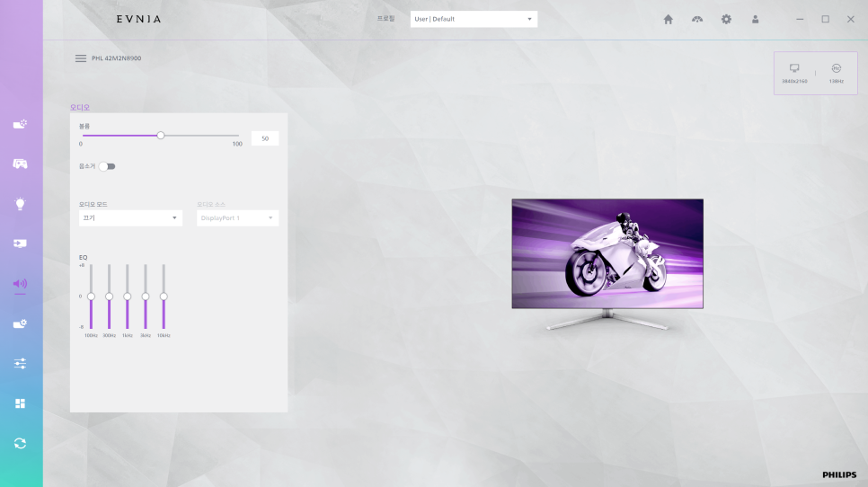The width and height of the screenshot is (868, 487).
Task: Click the refresh sync icon in sidebar
Action: coord(20,443)
